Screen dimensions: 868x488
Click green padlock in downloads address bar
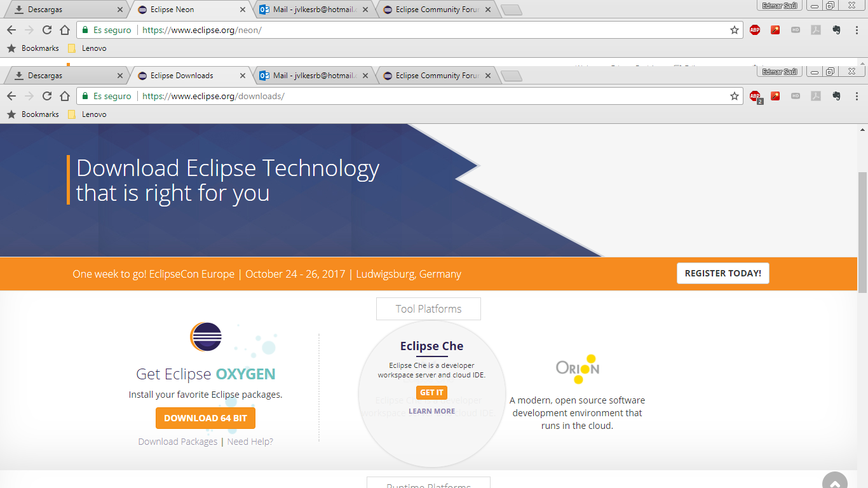85,96
